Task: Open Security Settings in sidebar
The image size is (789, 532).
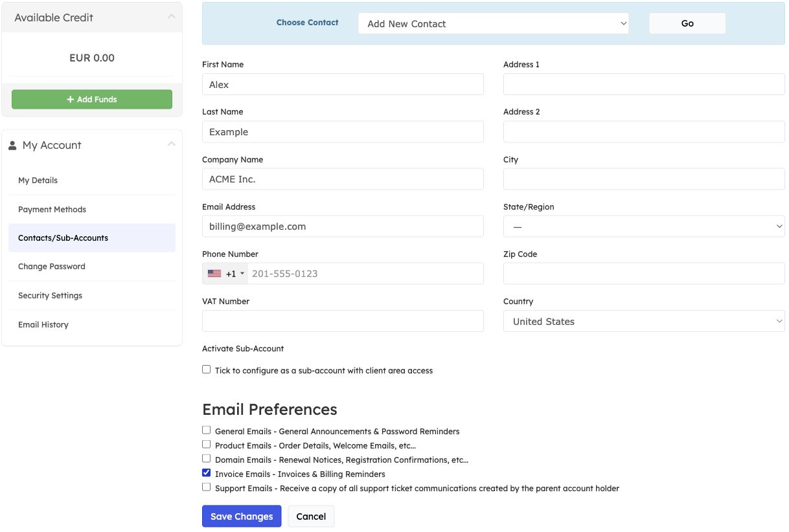Action: 92,296
